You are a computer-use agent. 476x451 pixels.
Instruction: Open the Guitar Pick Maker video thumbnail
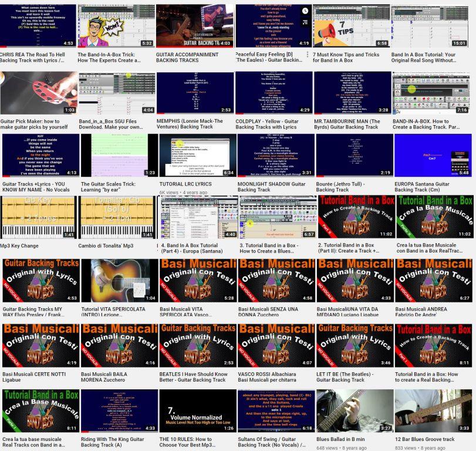39,93
